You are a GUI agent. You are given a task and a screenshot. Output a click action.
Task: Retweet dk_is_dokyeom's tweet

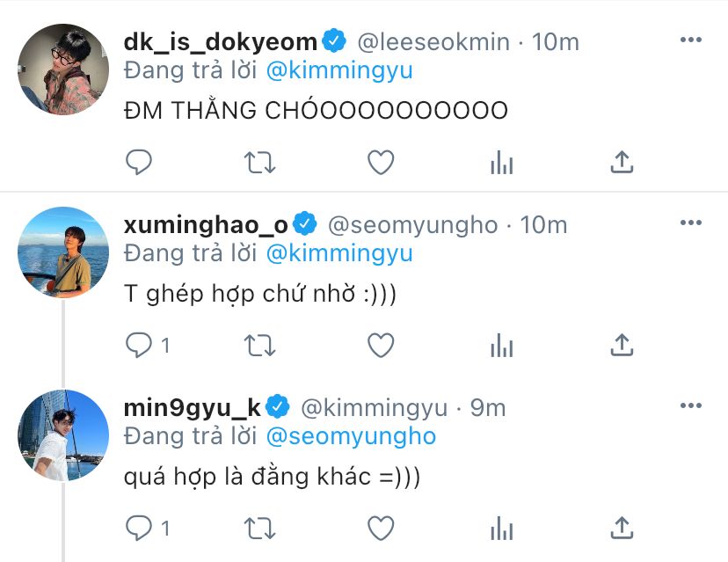(259, 162)
